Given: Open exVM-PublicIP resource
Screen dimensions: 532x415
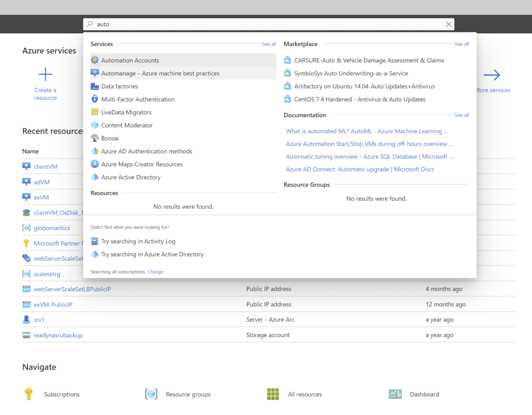Looking at the screenshot, I should point(53,304).
